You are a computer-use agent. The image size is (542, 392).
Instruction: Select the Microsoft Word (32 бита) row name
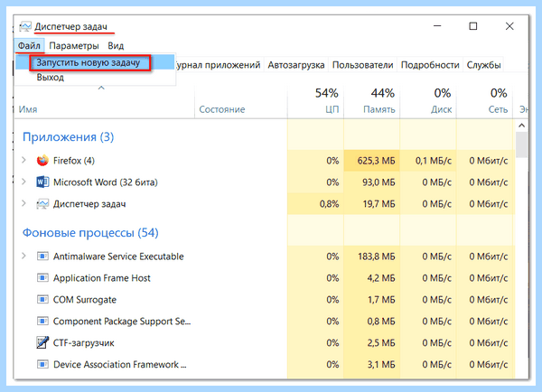click(106, 182)
